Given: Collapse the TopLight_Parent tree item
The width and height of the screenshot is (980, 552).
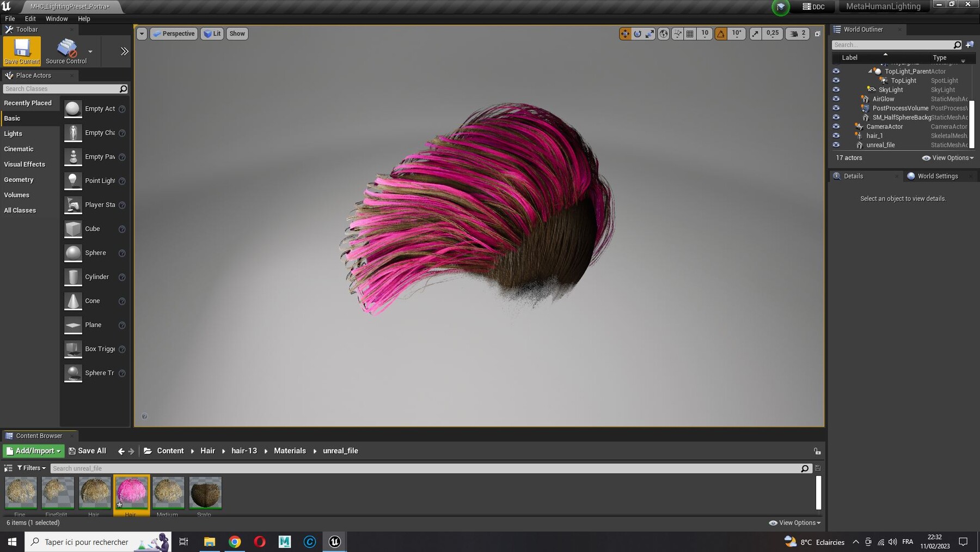Looking at the screenshot, I should pyautogui.click(x=870, y=71).
